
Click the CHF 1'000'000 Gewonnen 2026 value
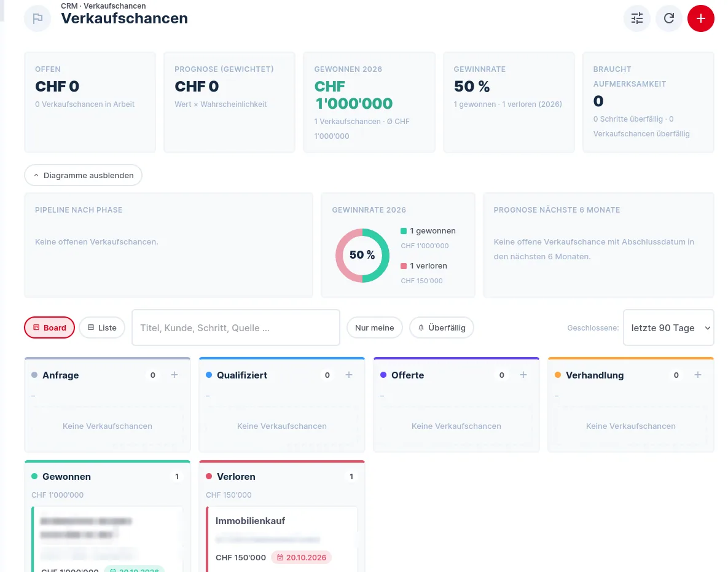353,95
